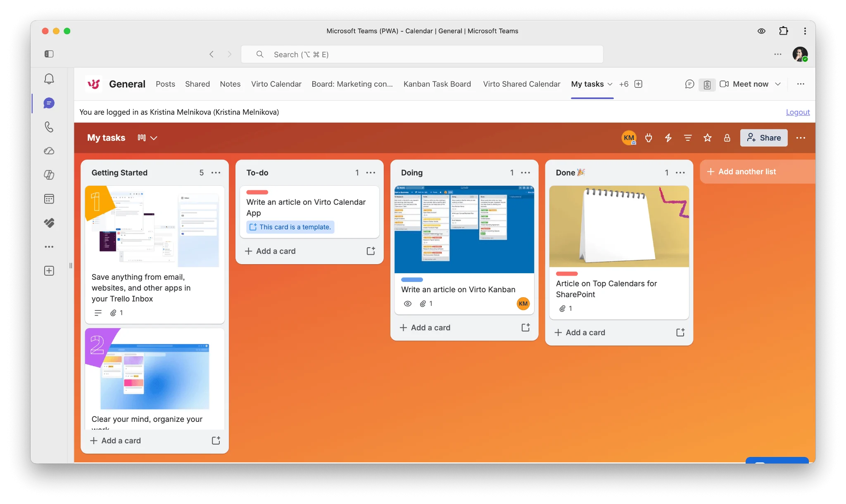This screenshot has height=504, width=846.
Task: Open the extensions puzzle icon in title bar
Action: pos(783,31)
